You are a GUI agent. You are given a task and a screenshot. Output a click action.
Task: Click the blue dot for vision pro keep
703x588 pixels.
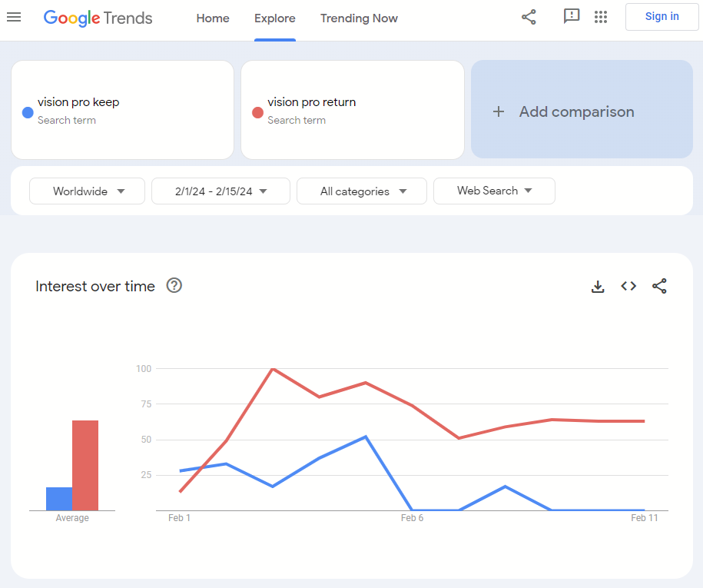click(x=28, y=112)
